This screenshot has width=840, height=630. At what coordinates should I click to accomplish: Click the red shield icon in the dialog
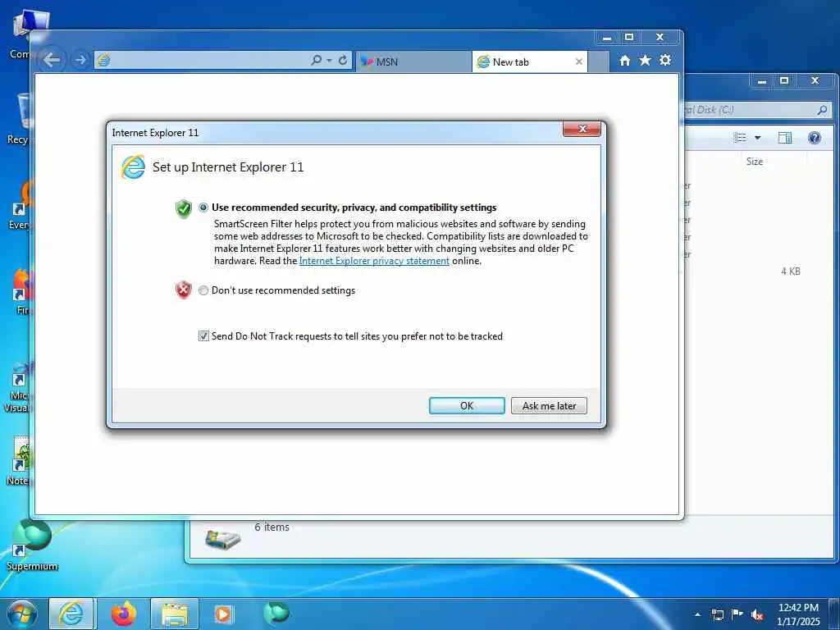(184, 290)
